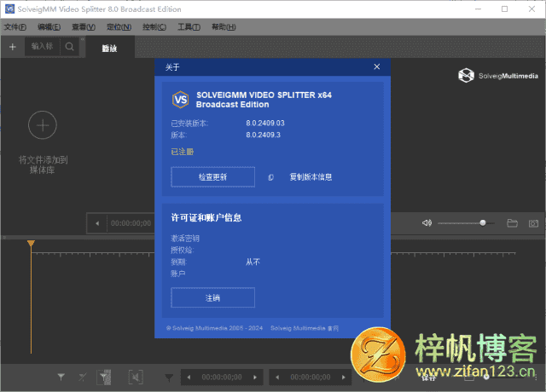
Task: Click the player timecode 00:00:00;00 field
Action: (131, 223)
